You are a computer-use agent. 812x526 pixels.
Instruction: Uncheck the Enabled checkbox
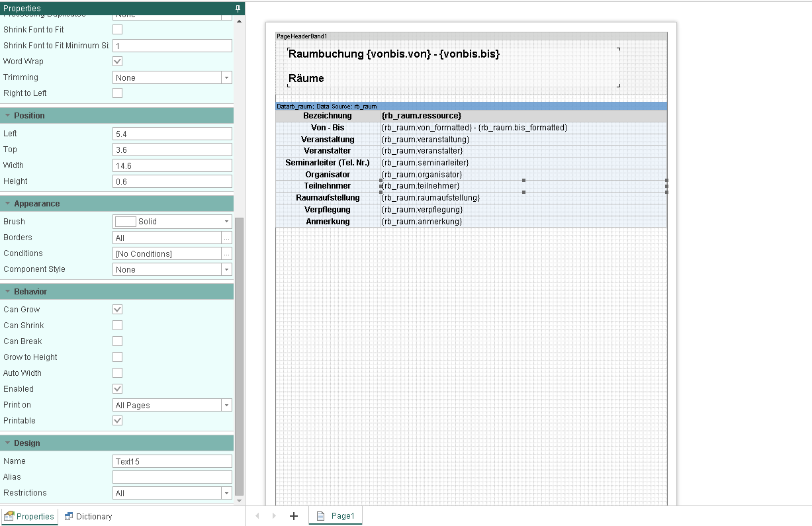click(x=118, y=389)
